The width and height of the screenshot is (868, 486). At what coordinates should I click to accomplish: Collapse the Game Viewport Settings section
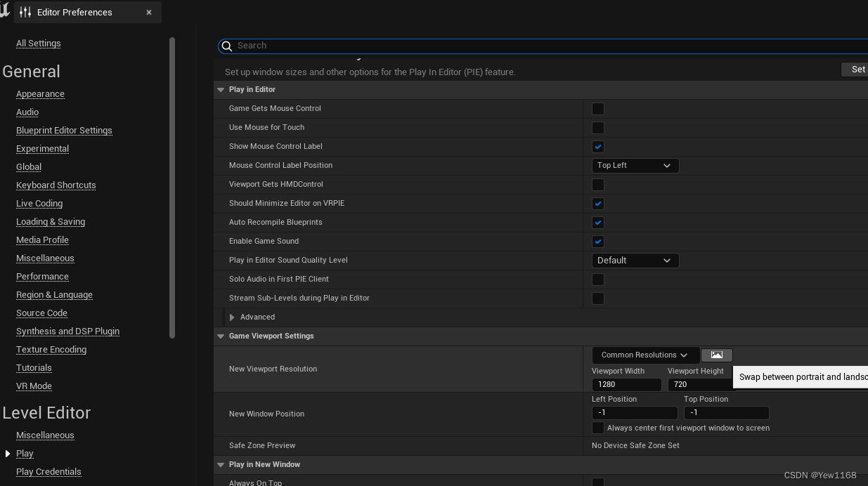tap(221, 336)
